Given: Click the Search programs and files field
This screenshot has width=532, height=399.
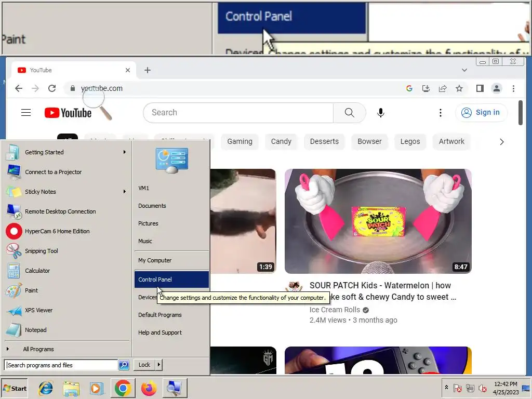Looking at the screenshot, I should 61,365.
